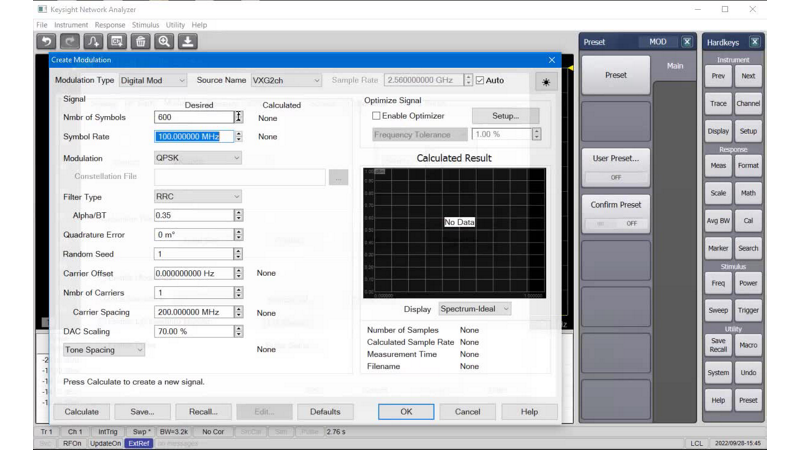The width and height of the screenshot is (800, 450).
Task: Click the Defaults button
Action: tap(325, 412)
